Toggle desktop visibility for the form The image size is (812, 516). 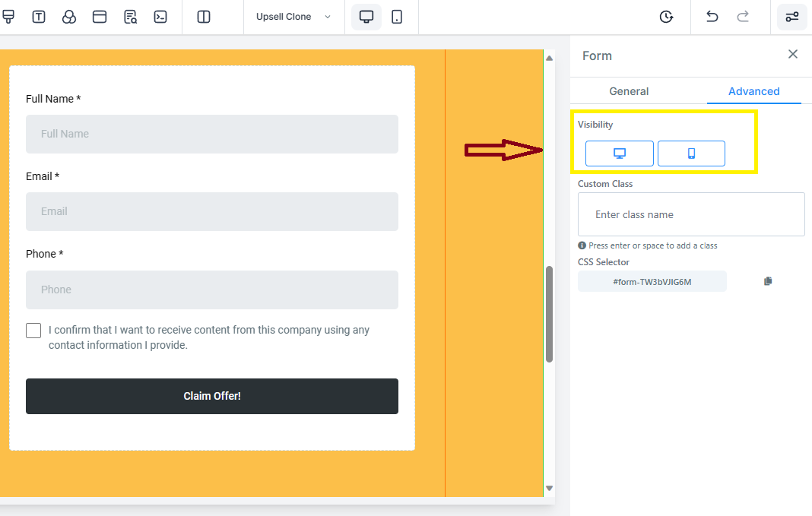[619, 154]
